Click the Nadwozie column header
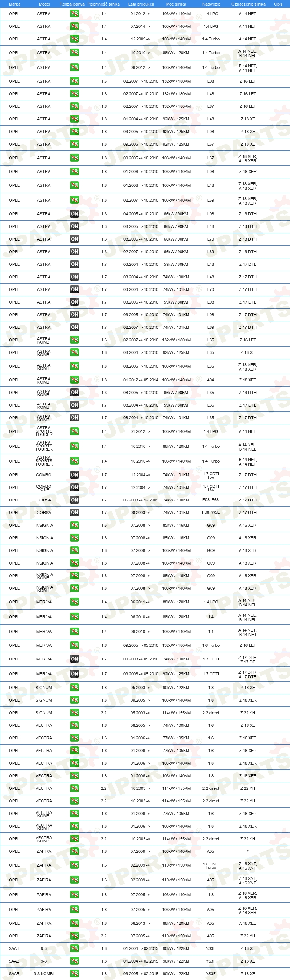 pyautogui.click(x=211, y=4)
